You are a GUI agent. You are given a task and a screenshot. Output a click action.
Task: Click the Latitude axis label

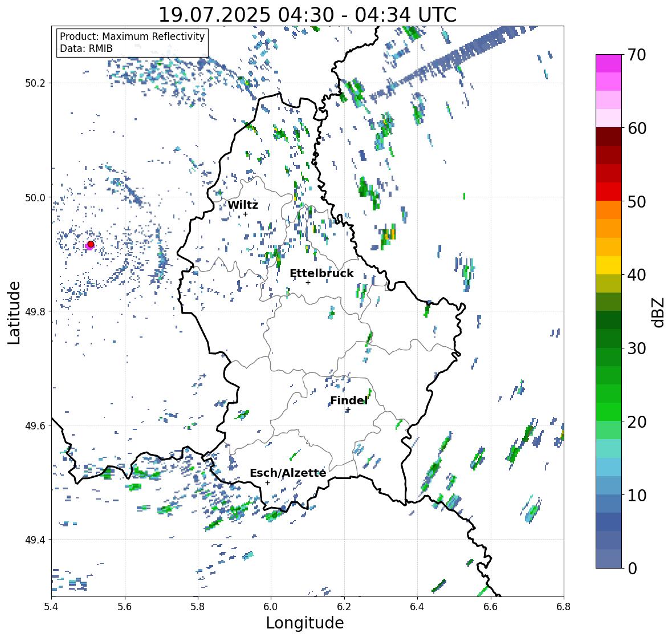[x=14, y=313]
